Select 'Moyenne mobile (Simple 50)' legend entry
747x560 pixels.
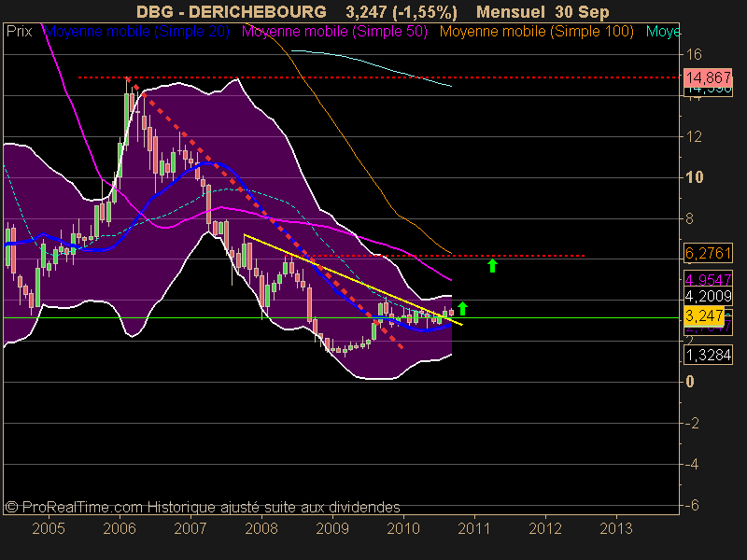pos(334,32)
